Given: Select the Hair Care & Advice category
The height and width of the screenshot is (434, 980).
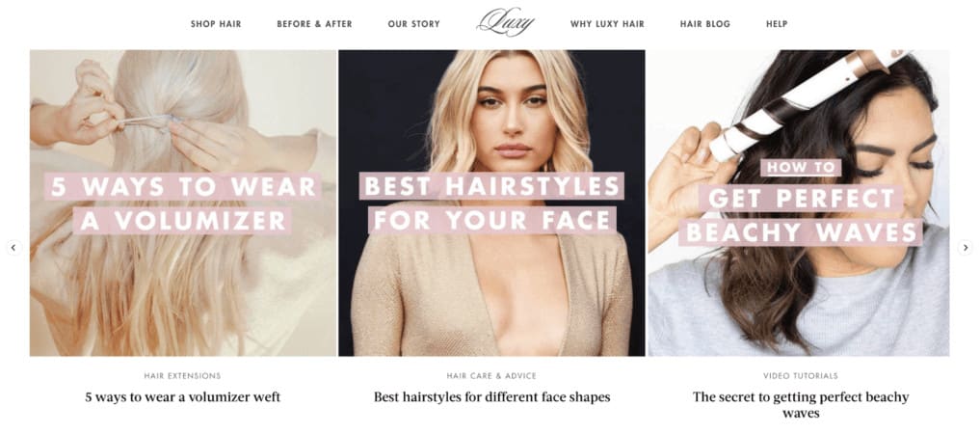Looking at the screenshot, I should [x=491, y=376].
